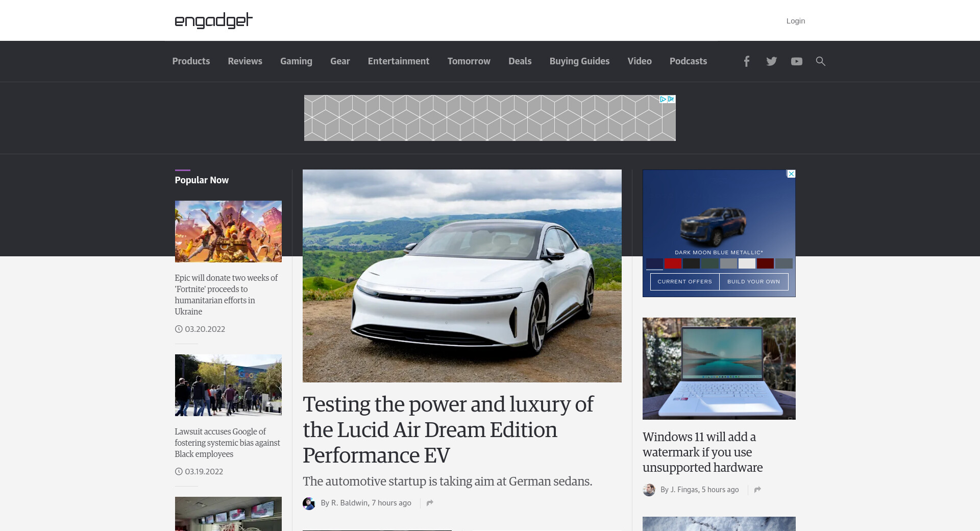Open Engadget's Facebook page icon
The height and width of the screenshot is (531, 980).
tap(746, 61)
